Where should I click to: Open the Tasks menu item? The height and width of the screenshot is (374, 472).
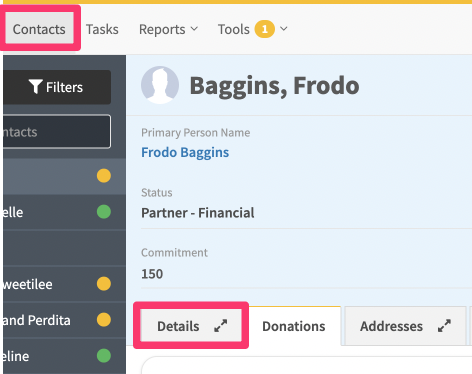click(102, 29)
